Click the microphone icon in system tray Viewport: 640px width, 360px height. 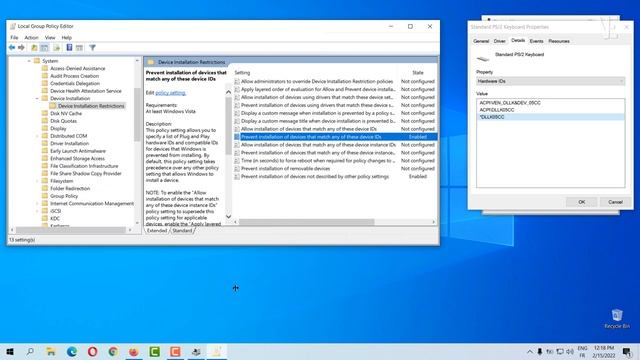point(540,351)
